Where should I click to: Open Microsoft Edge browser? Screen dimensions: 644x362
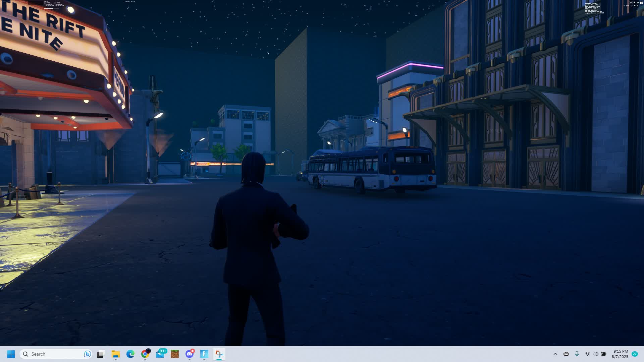click(x=130, y=354)
